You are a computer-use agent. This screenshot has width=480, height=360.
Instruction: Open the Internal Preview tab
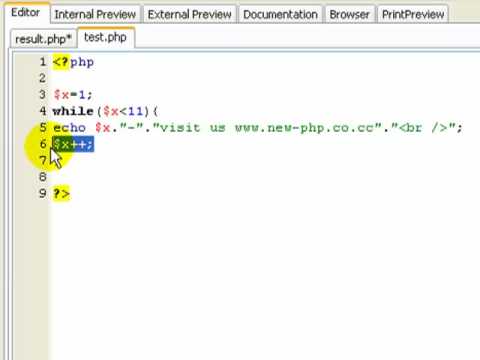pos(95,14)
